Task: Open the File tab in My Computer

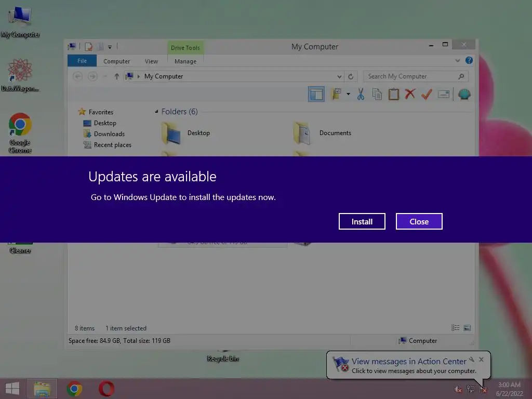Action: click(82, 61)
